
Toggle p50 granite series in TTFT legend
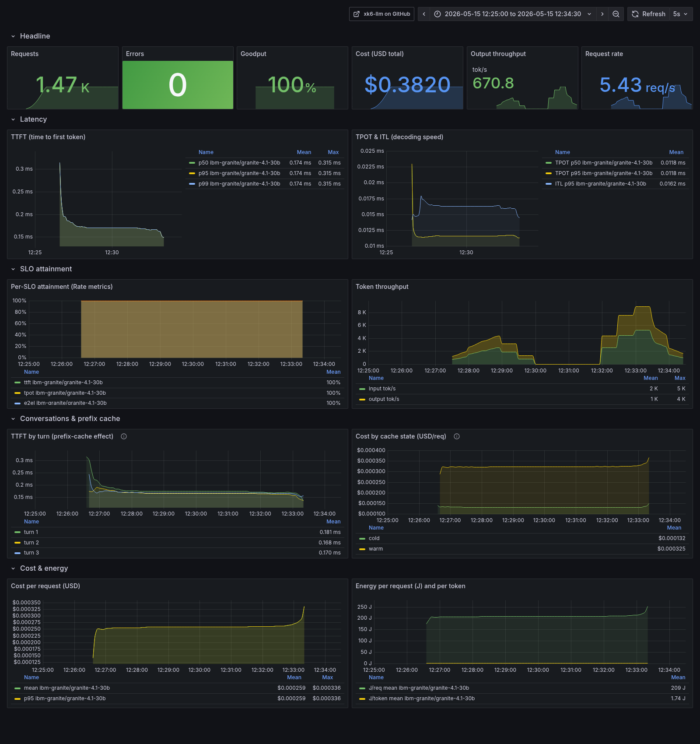click(239, 163)
